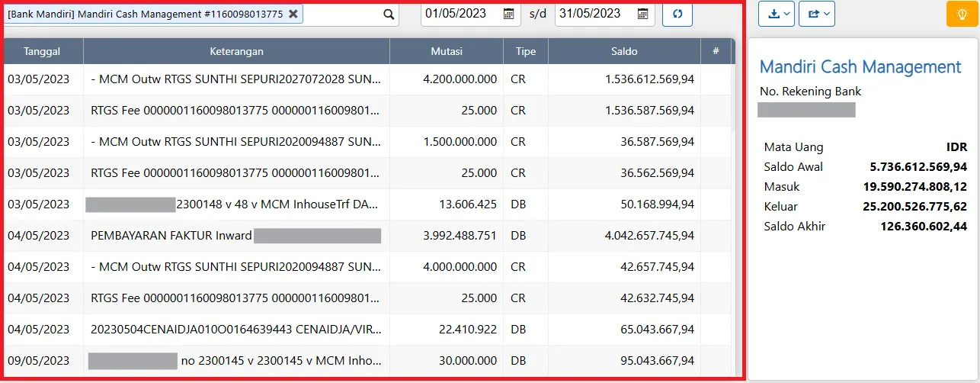Open the export share dropdown menu
Screen dimensions: 980x383
(x=816, y=14)
